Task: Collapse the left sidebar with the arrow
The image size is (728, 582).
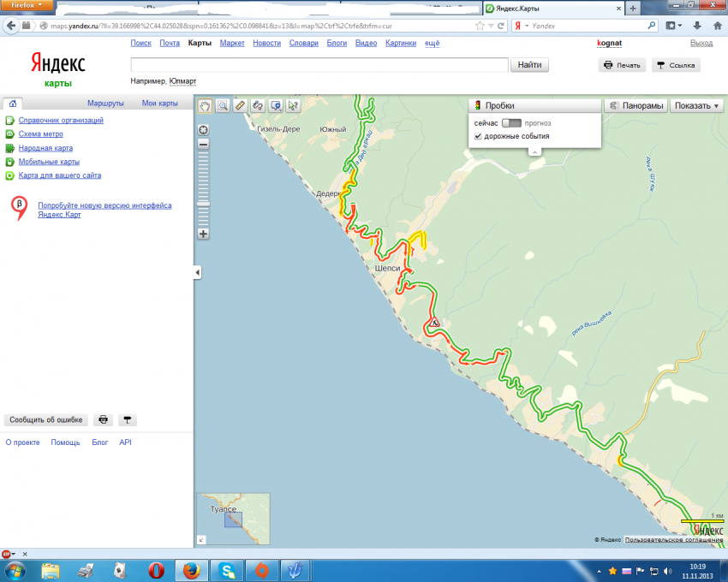Action: coord(198,272)
